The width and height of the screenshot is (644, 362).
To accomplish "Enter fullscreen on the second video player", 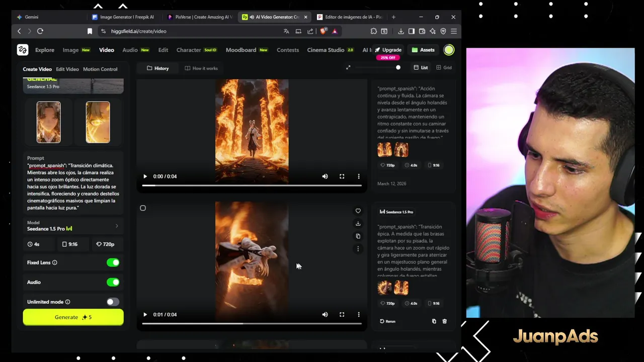I will [x=342, y=315].
